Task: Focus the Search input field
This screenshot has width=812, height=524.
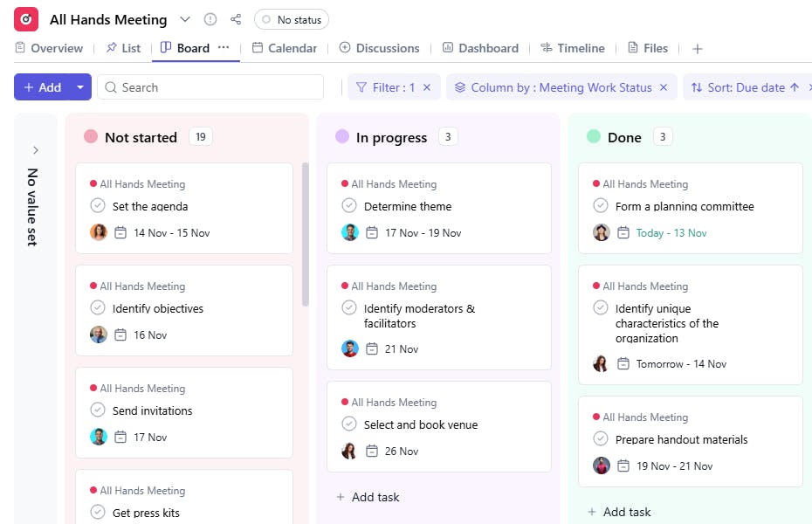Action: 210,87
